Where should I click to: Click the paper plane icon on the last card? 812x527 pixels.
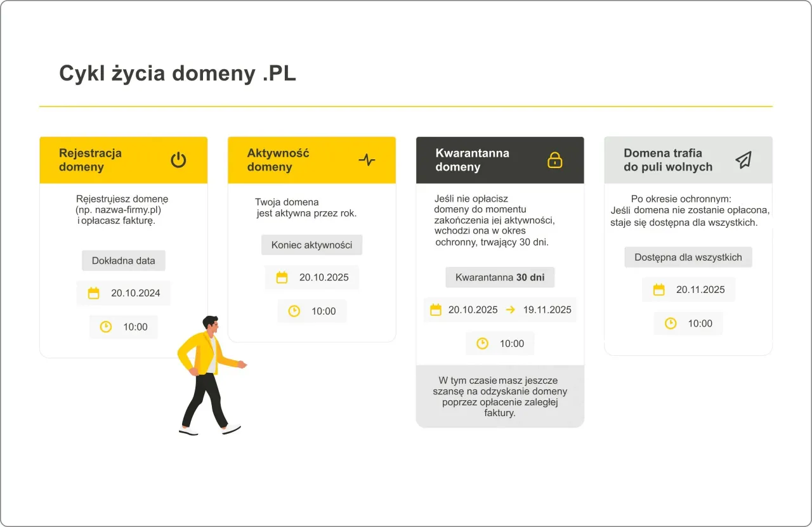[x=743, y=159]
